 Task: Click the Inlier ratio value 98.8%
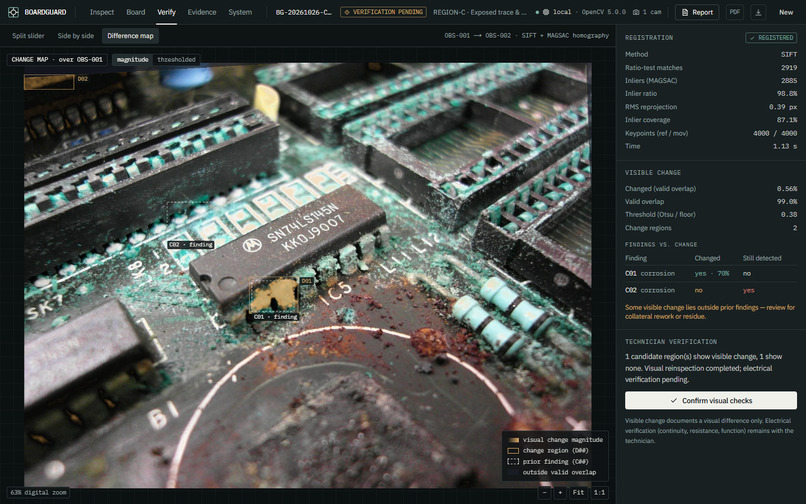[787, 94]
